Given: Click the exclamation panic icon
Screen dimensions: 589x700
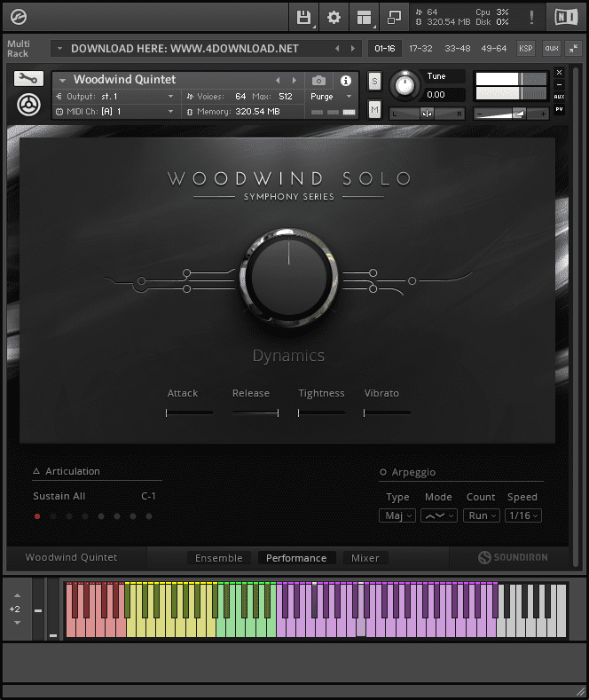Looking at the screenshot, I should 531,18.
